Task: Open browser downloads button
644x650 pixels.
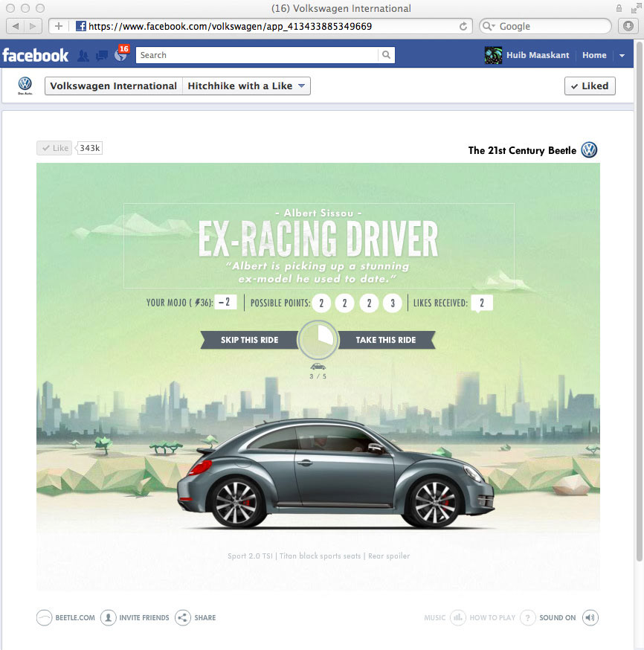Action: coord(628,26)
